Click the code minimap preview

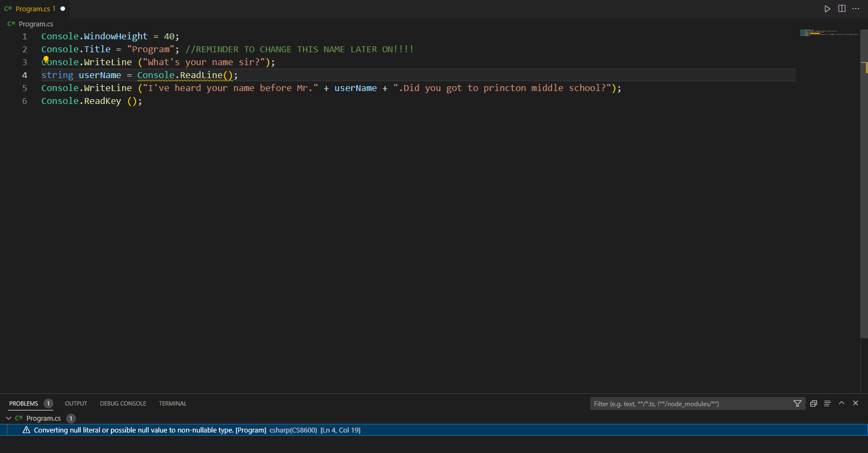829,33
